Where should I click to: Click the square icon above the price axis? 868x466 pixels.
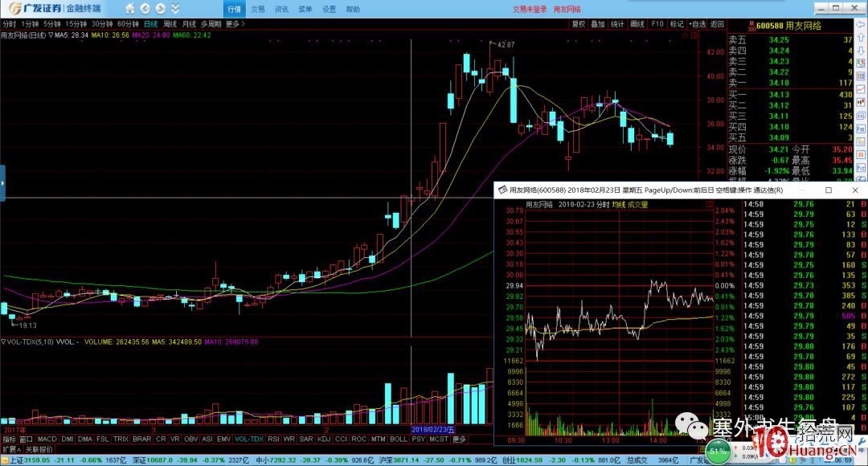(x=694, y=35)
